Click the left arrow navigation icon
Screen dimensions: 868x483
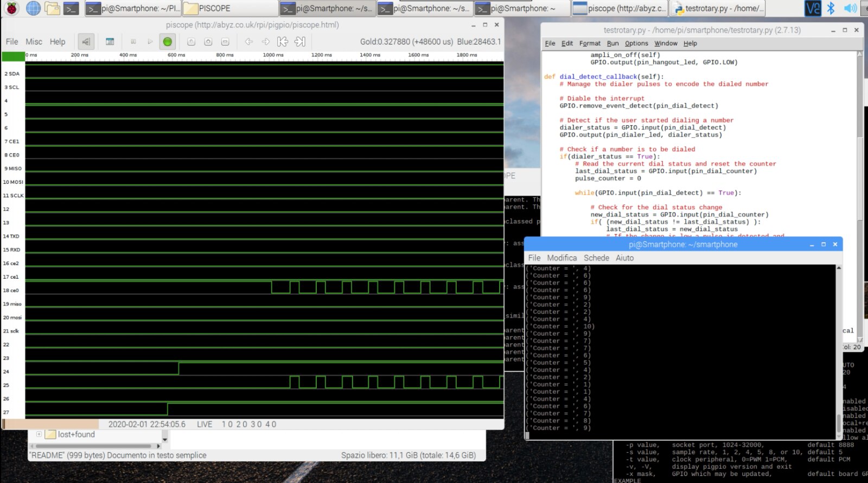point(248,42)
